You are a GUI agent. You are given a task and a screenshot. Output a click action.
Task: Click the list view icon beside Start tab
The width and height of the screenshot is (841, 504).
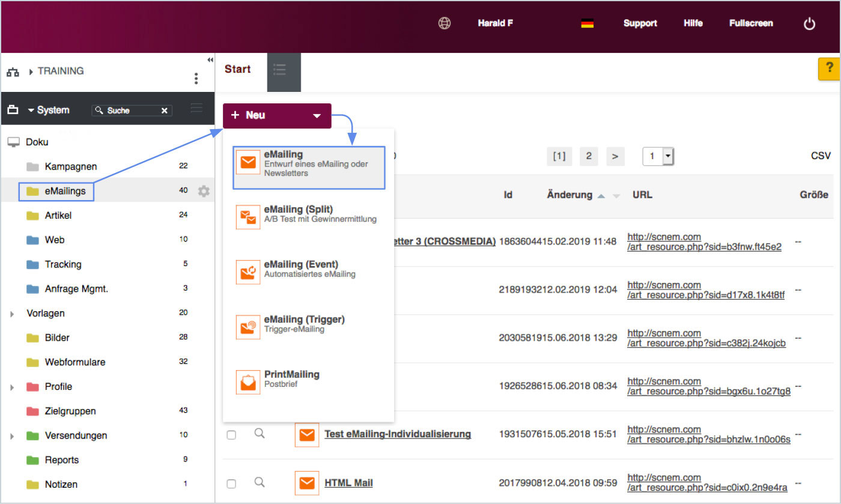(x=280, y=70)
